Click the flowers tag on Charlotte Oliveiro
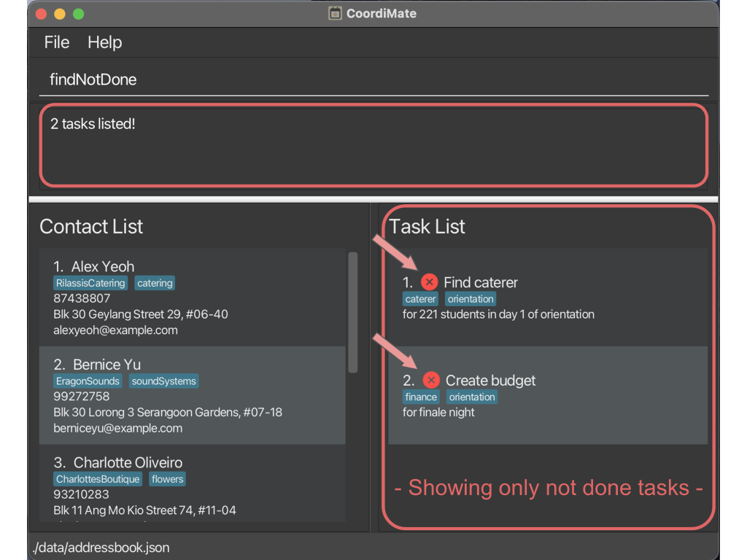 168,479
